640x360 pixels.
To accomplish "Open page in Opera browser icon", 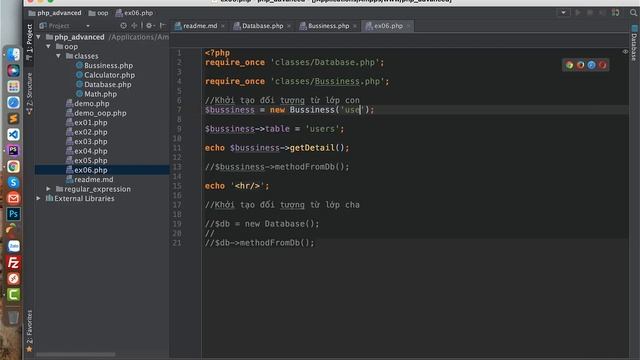I will coord(602,65).
